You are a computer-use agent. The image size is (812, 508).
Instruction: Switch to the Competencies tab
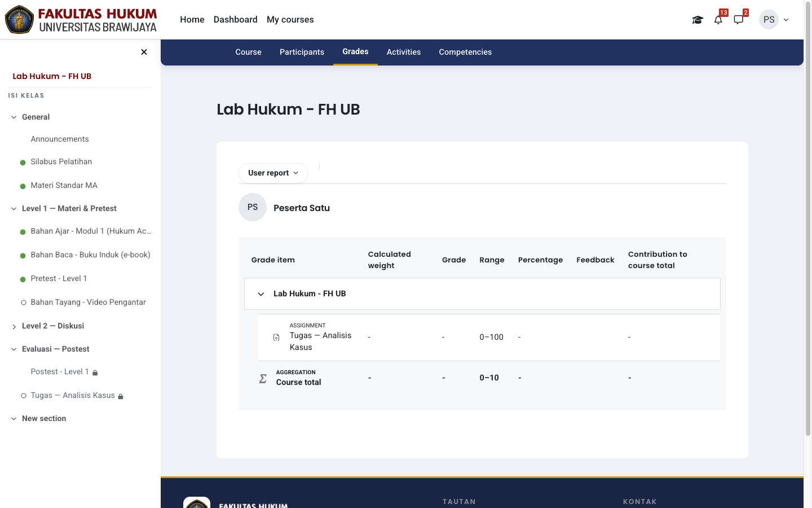pos(465,52)
